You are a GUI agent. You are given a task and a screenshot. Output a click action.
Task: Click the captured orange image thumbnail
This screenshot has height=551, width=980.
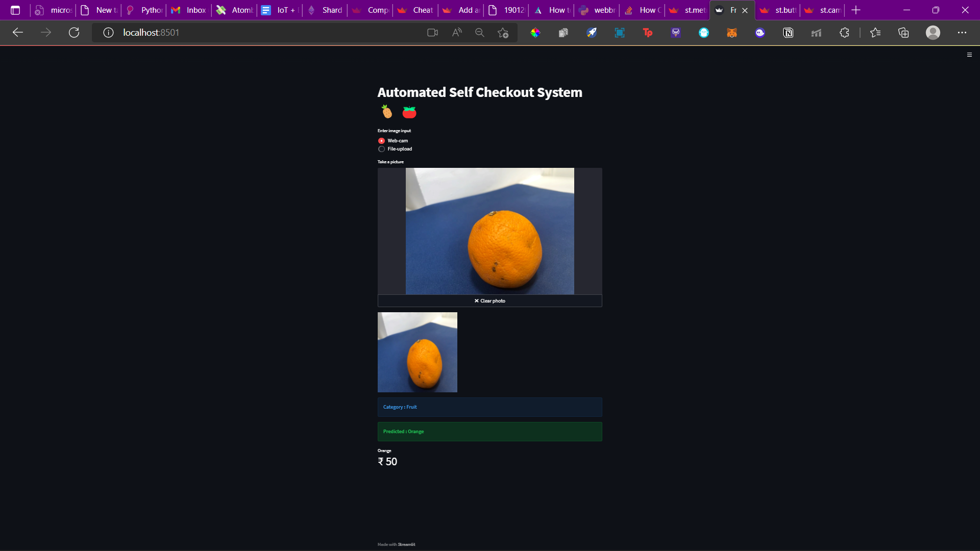[x=417, y=352]
